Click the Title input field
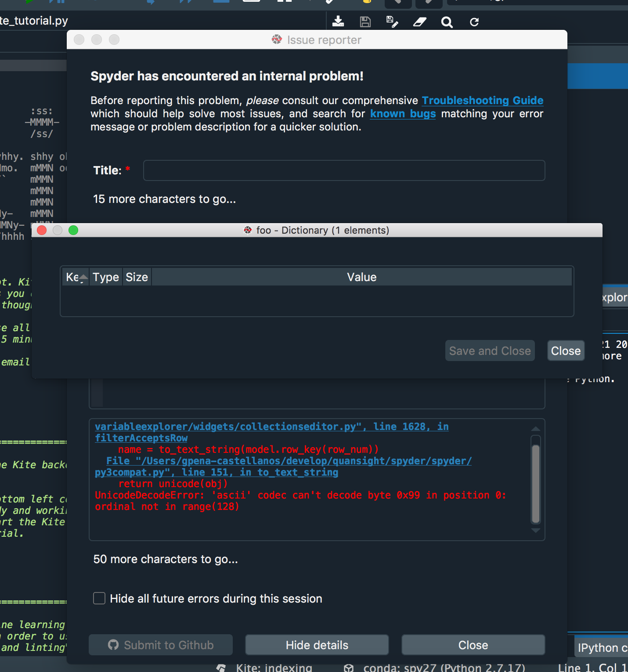Viewport: 628px width, 672px height. point(344,170)
